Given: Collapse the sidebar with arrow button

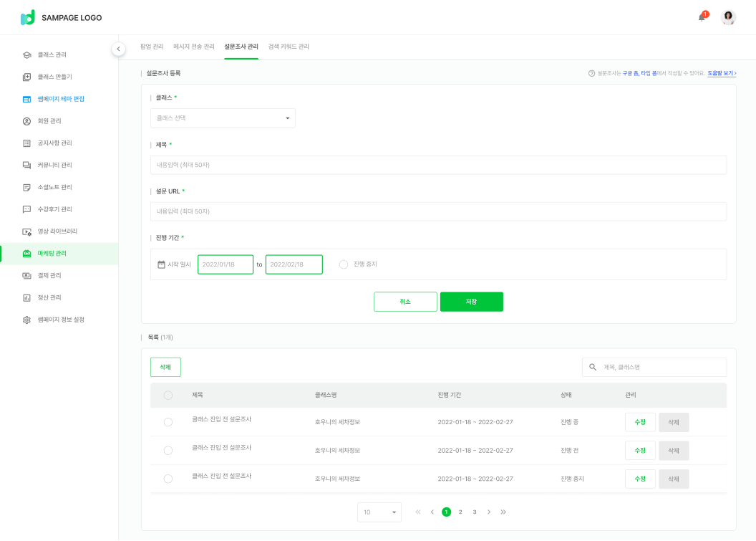Looking at the screenshot, I should (x=119, y=49).
